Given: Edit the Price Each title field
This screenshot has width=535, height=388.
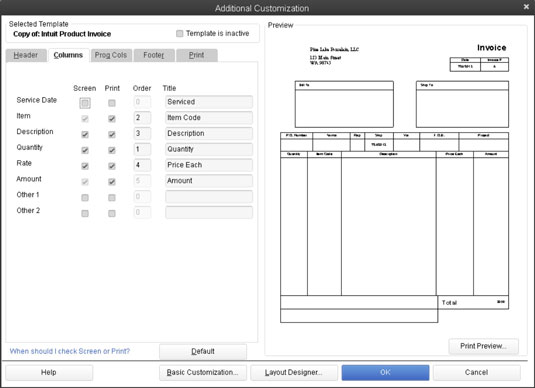Looking at the screenshot, I should pos(209,165).
